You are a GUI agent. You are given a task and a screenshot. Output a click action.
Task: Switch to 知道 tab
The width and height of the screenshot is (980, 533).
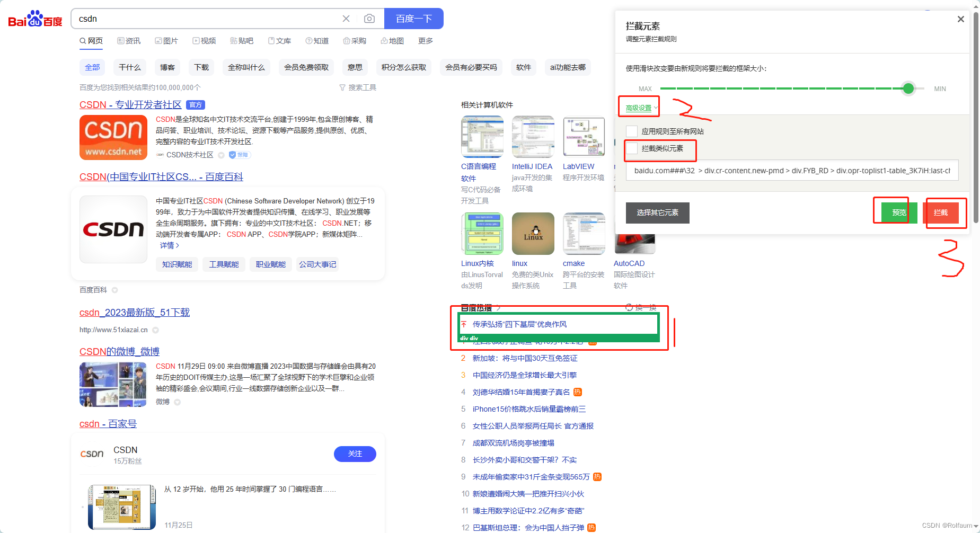317,41
